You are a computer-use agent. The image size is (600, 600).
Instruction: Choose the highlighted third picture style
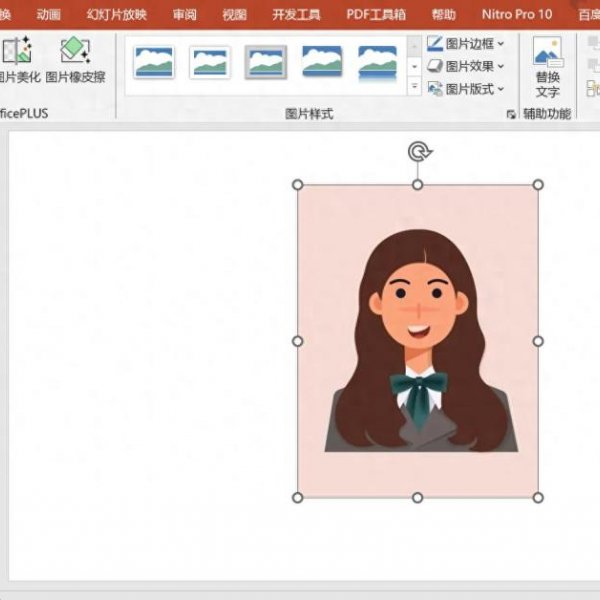click(266, 62)
